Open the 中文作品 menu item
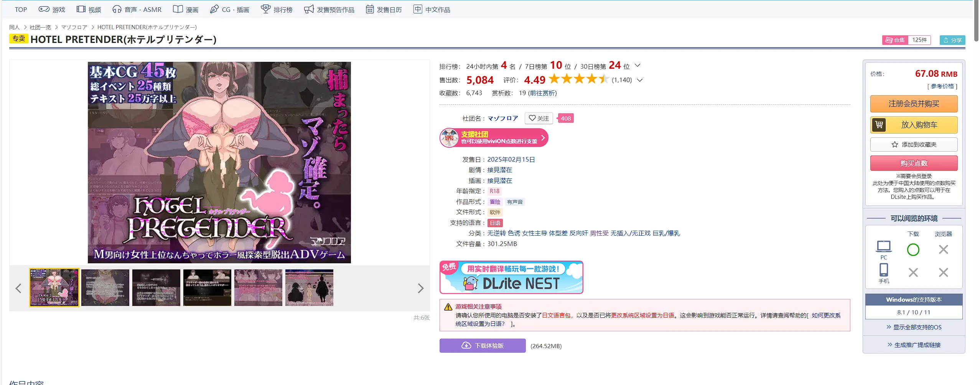The width and height of the screenshot is (980, 385). tap(432, 10)
